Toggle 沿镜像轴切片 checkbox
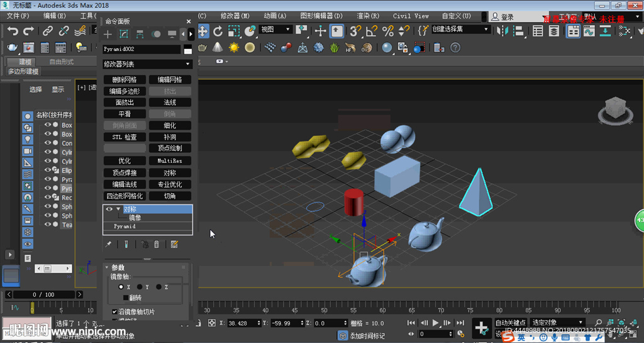644x343 pixels. (114, 312)
